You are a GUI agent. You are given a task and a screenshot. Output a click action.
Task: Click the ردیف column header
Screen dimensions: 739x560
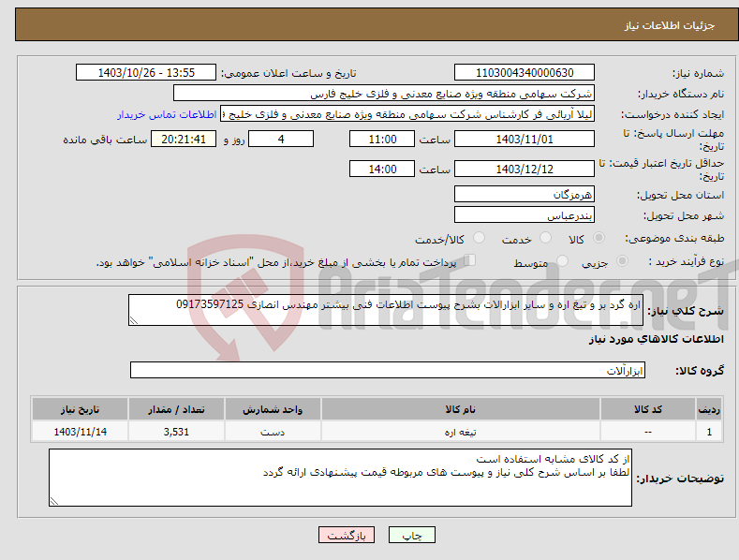(x=709, y=409)
